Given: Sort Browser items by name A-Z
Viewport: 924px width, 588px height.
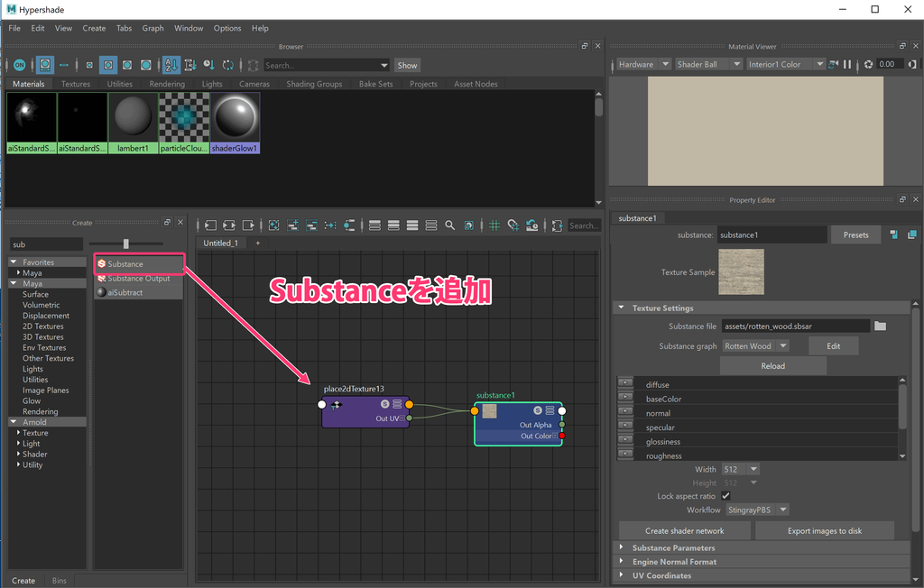Looking at the screenshot, I should [x=171, y=65].
